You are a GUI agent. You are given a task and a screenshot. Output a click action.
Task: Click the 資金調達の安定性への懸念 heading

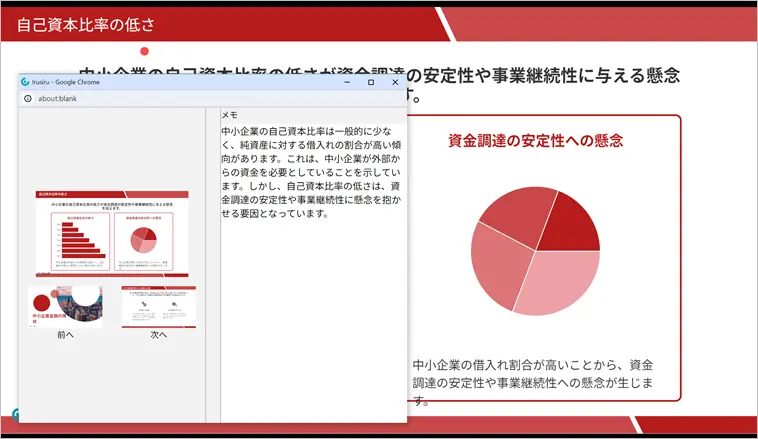pos(536,141)
